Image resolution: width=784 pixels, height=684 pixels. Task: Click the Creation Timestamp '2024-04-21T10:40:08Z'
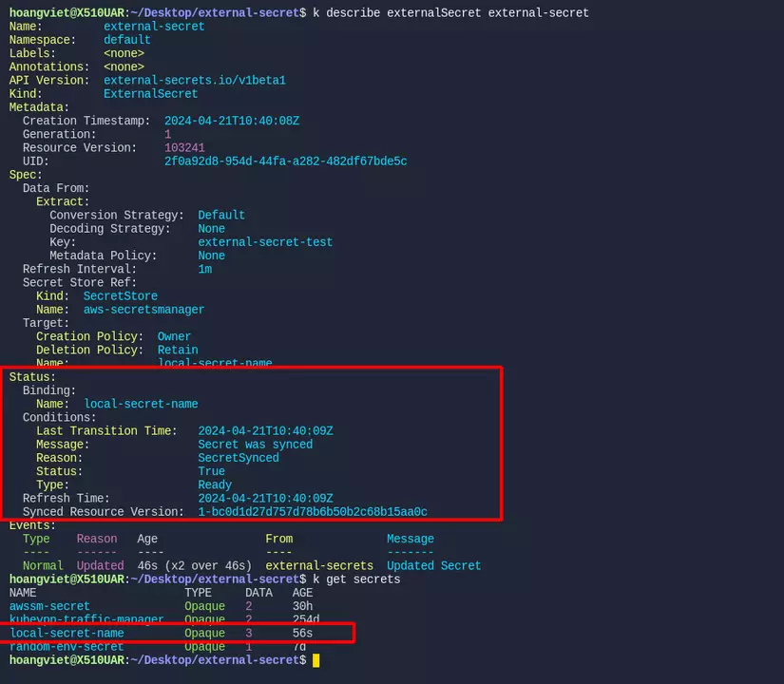(x=232, y=121)
